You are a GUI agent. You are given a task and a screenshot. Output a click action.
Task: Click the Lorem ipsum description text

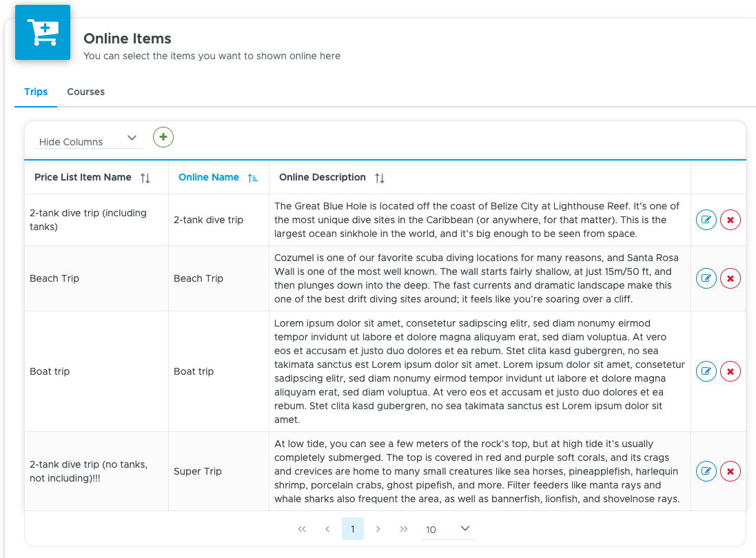(480, 371)
